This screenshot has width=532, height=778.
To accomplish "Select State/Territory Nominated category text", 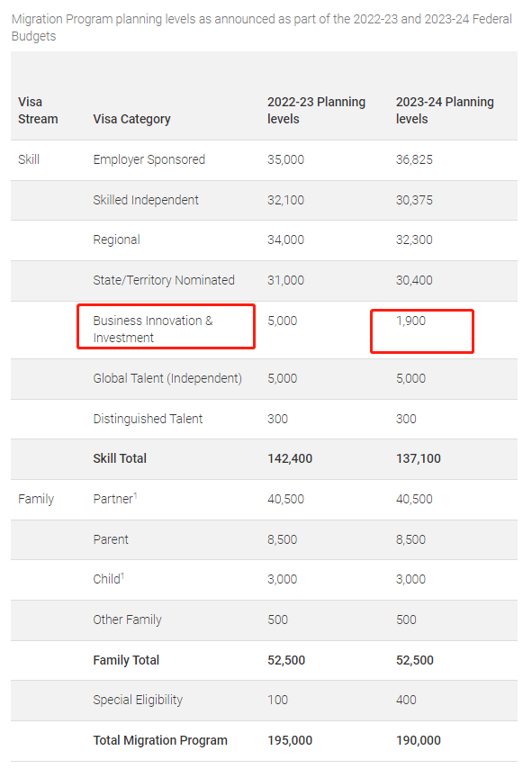I will (164, 280).
